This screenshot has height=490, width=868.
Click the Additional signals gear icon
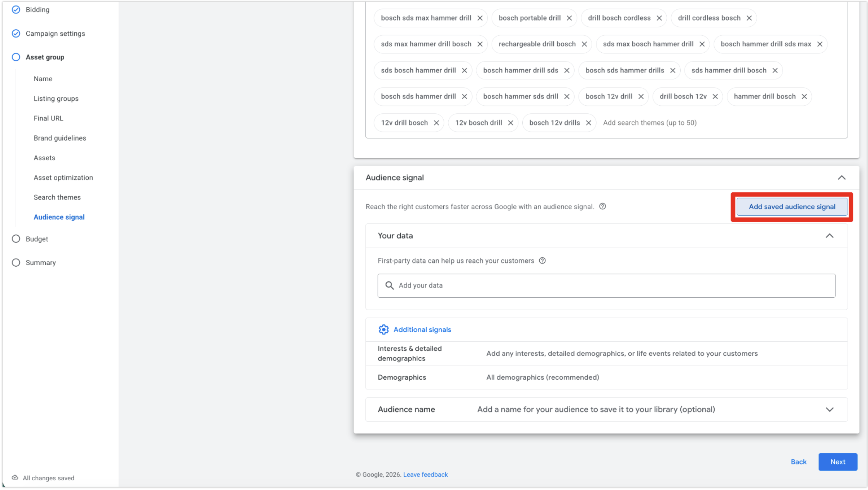[x=383, y=329]
